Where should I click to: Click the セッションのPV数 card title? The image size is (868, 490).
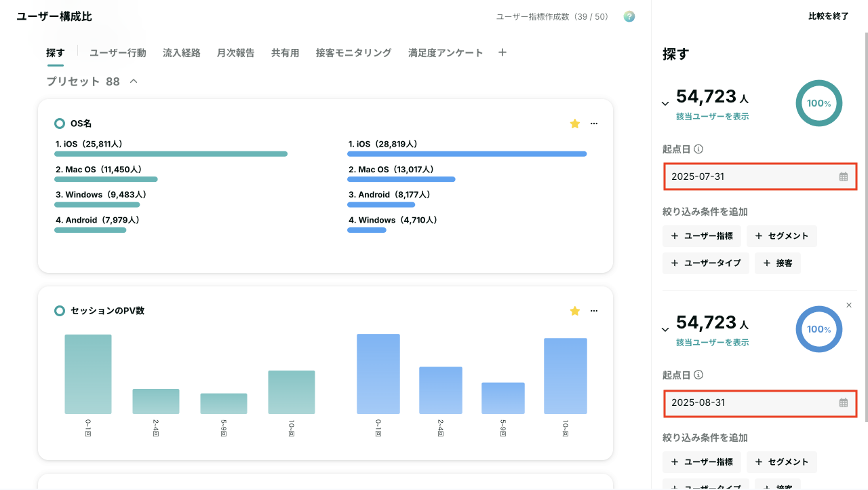point(107,311)
